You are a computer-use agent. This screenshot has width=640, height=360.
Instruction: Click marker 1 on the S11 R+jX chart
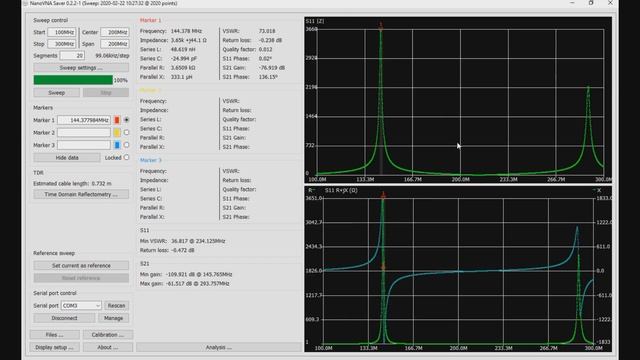tap(383, 195)
